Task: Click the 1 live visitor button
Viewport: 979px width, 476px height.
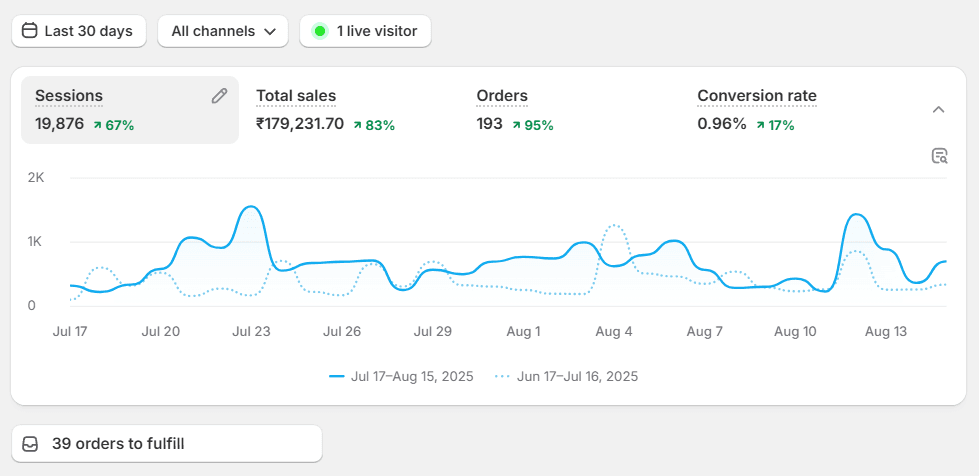Action: coord(365,31)
